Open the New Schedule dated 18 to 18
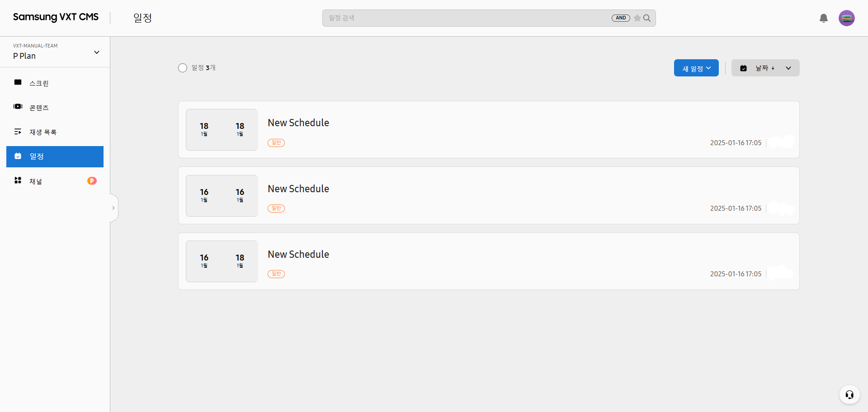868x412 pixels. 298,123
